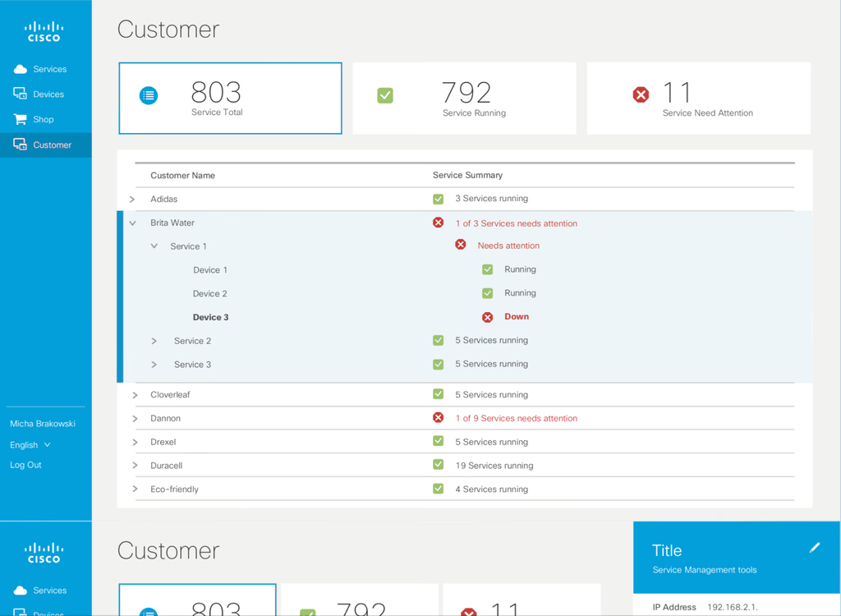Collapse the Brita Water customer row

[132, 223]
